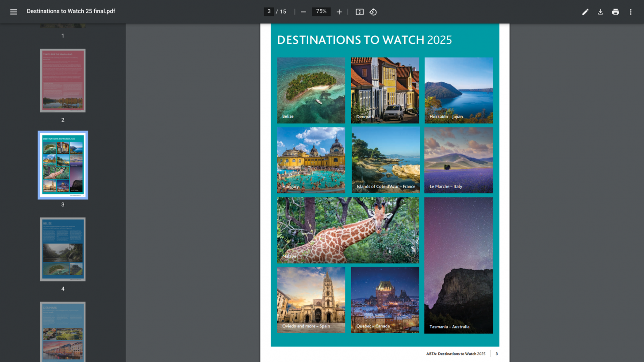This screenshot has width=644, height=362.
Task: Open page 5 Denmark thumbnail
Action: 63,332
